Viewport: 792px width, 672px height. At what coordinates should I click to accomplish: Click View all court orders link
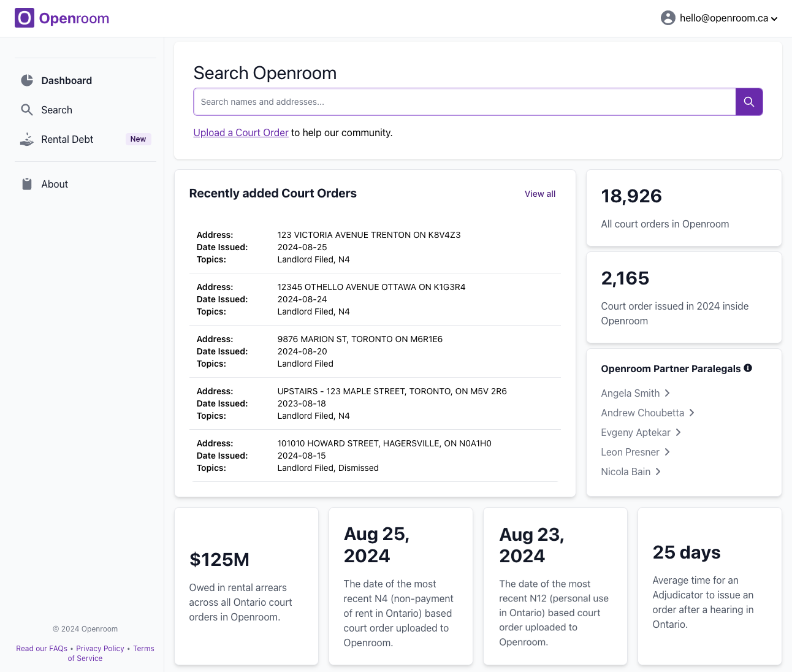click(540, 194)
